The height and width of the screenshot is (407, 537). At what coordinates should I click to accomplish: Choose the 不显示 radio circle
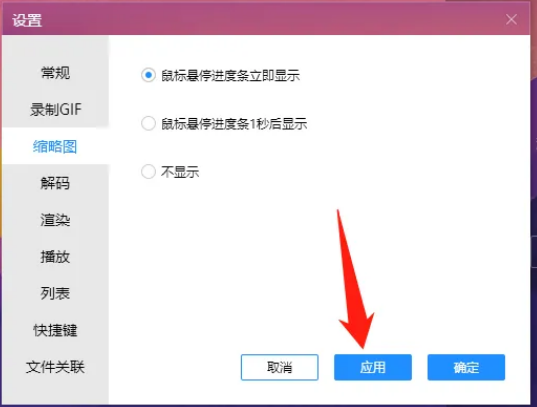coord(148,172)
